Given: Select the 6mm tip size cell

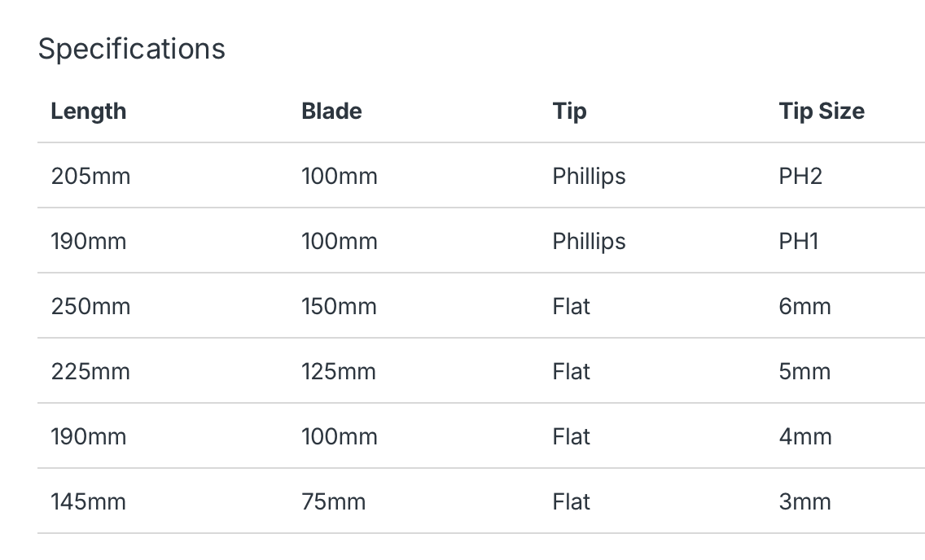Looking at the screenshot, I should (x=804, y=306).
